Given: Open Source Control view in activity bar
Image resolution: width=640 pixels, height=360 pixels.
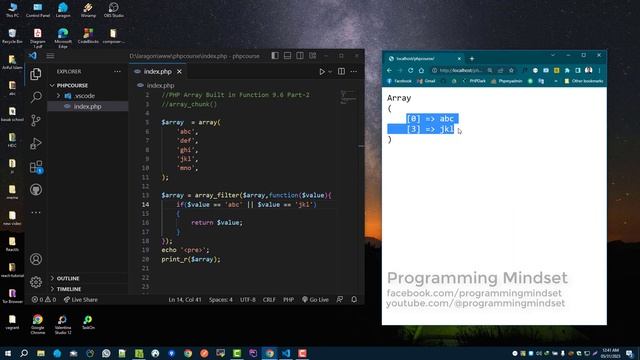Looking at the screenshot, I should pyautogui.click(x=36, y=120).
